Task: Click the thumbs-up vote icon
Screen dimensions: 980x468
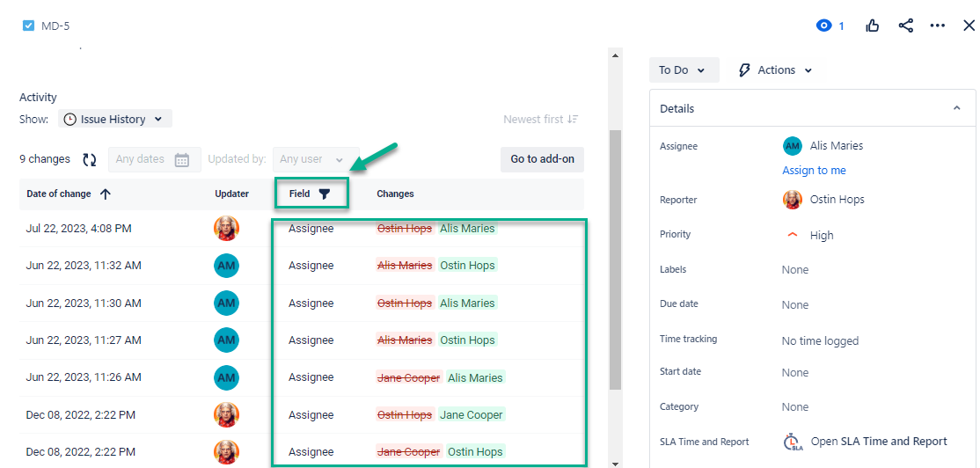Action: coord(873,26)
